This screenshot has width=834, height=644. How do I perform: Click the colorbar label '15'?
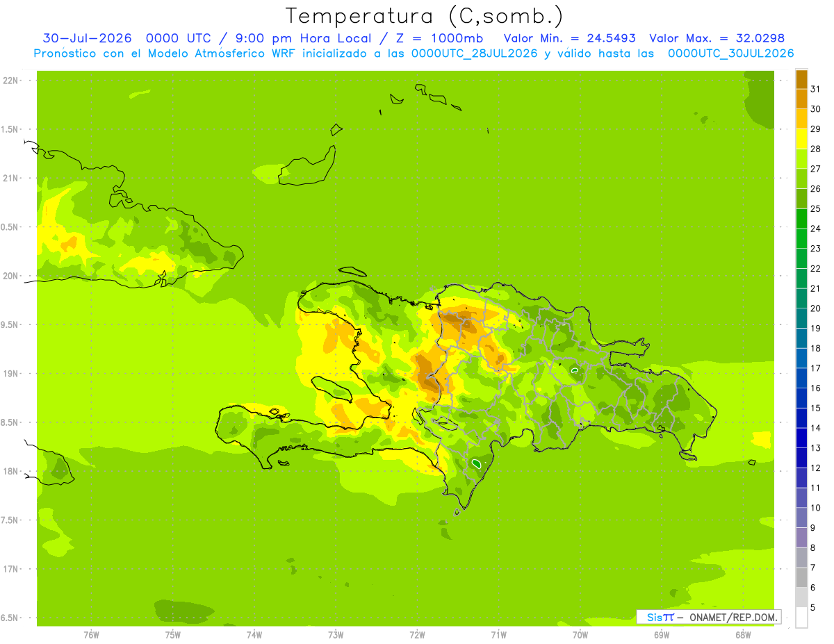point(815,408)
